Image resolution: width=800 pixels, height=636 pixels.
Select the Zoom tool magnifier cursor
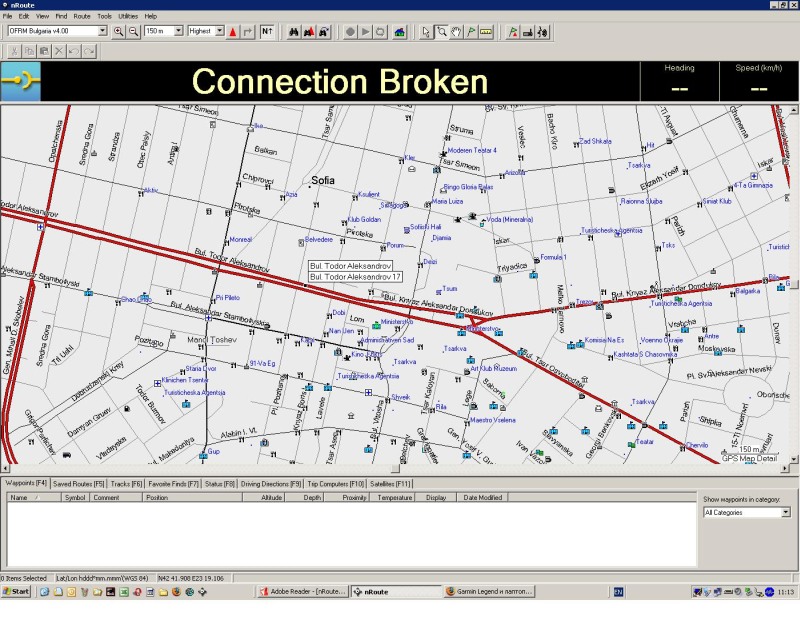point(441,32)
